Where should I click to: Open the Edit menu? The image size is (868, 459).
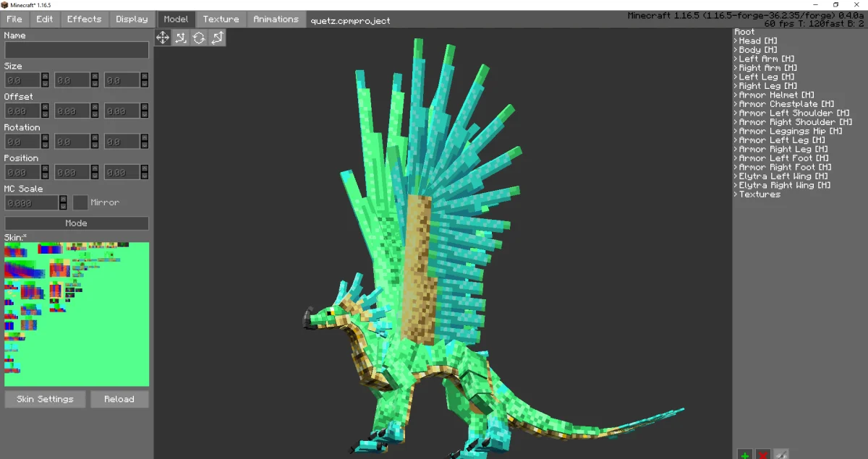(x=45, y=20)
